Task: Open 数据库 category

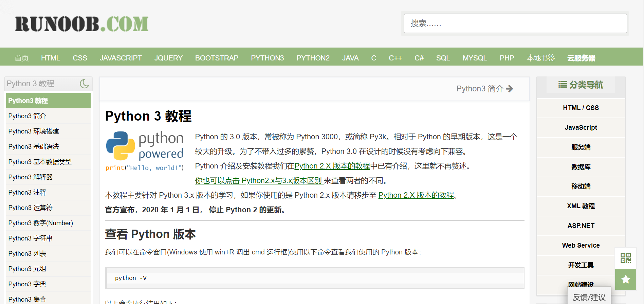Action: pos(581,167)
